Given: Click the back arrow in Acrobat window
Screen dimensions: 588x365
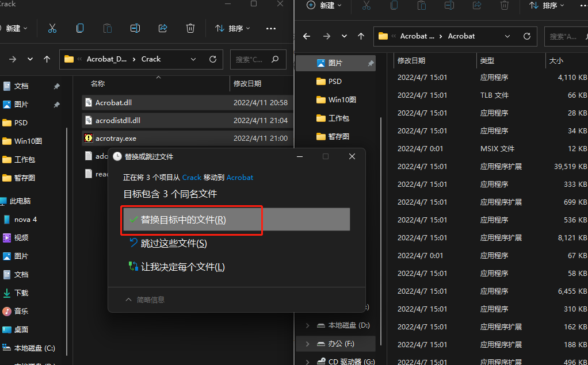Looking at the screenshot, I should 307,36.
